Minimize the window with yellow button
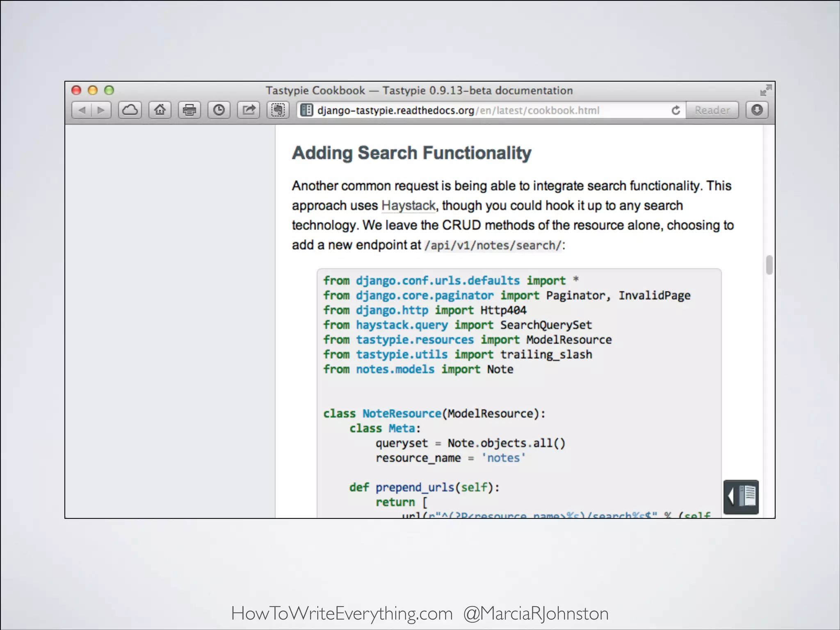This screenshot has width=840, height=630. tap(93, 90)
